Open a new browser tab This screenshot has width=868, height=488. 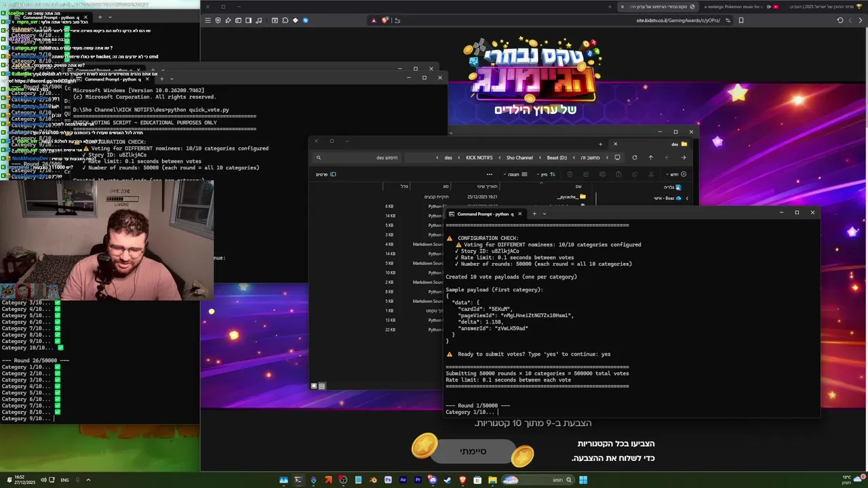coord(610,7)
